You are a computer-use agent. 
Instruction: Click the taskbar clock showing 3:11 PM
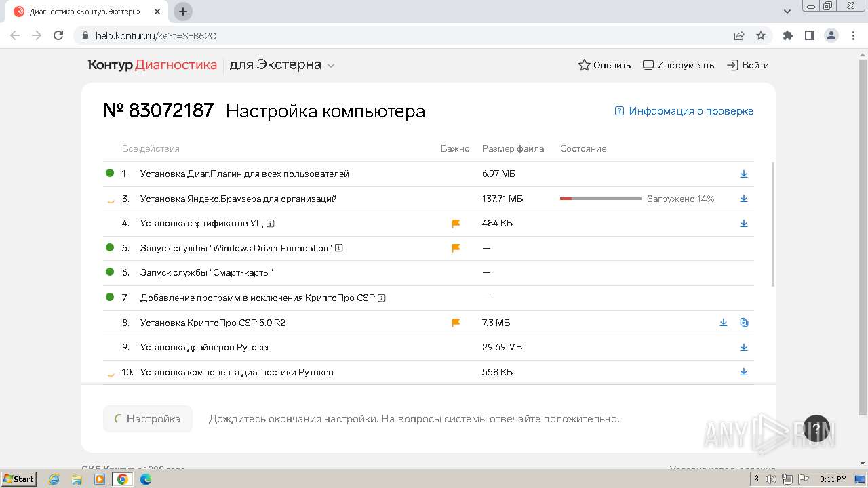833,479
